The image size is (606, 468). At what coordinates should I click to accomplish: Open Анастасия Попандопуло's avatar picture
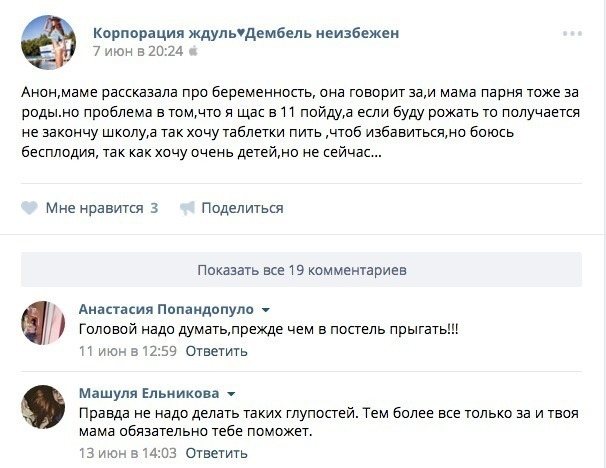[x=44, y=322]
